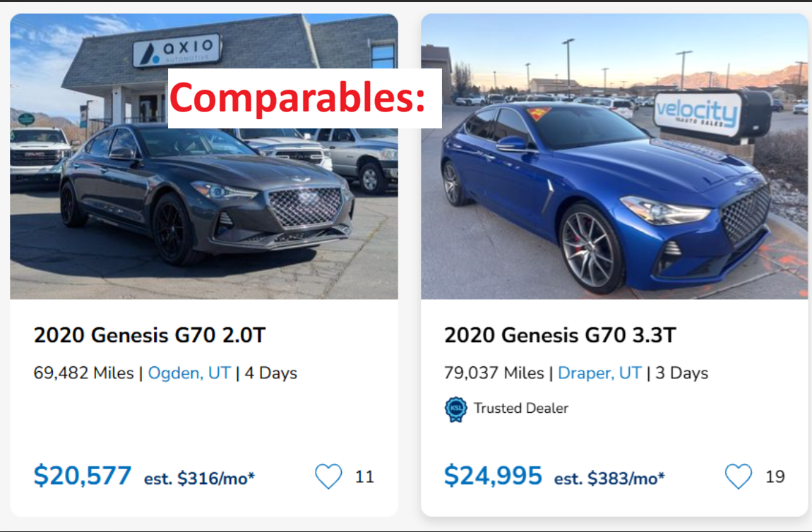Click the favorites count of 11
The image size is (812, 532).
coord(364,477)
